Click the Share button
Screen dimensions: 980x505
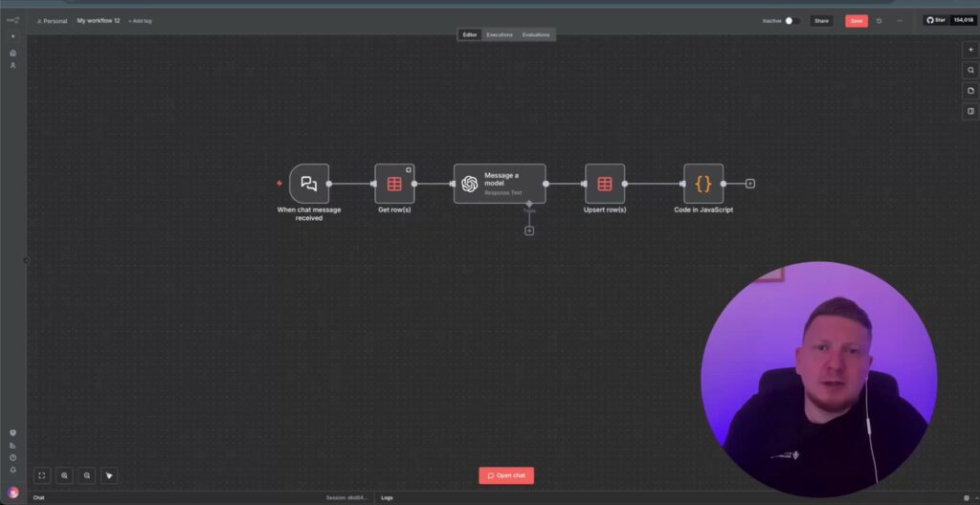(x=821, y=21)
